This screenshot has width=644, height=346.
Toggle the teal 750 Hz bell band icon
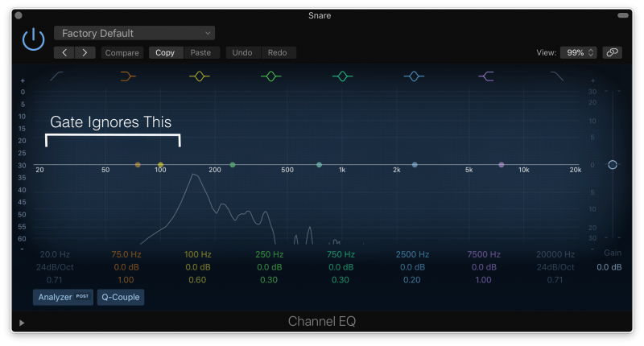(343, 76)
